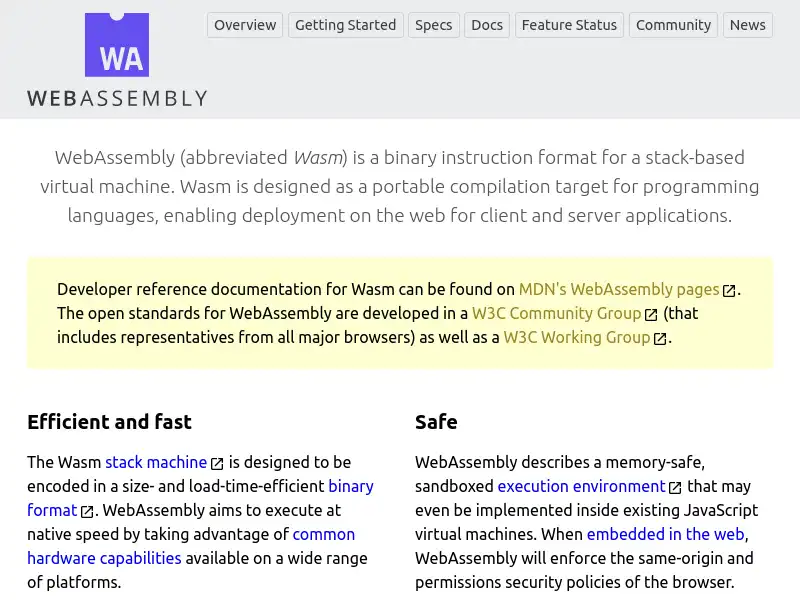Open the embedded in the web link
800x600 pixels.
click(x=665, y=534)
